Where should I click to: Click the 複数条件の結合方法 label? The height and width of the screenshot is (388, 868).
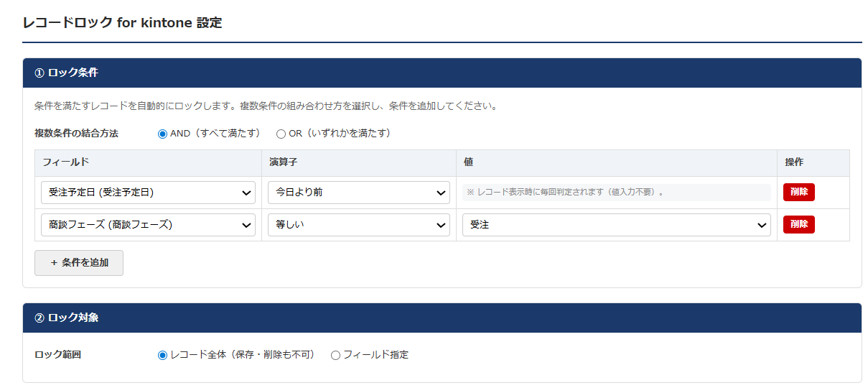(x=76, y=134)
